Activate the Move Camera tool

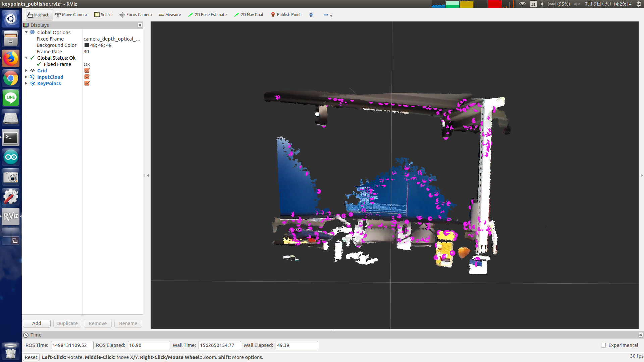pyautogui.click(x=71, y=15)
